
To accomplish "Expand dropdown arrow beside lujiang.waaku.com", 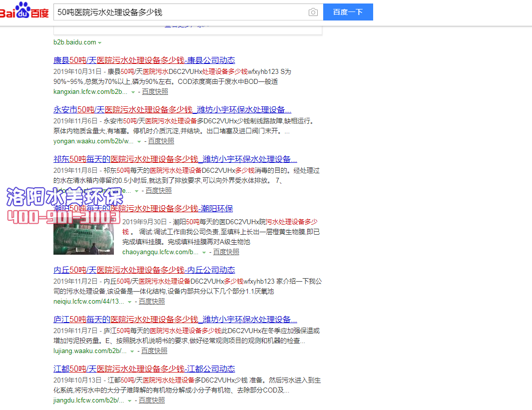I will coord(132,352).
